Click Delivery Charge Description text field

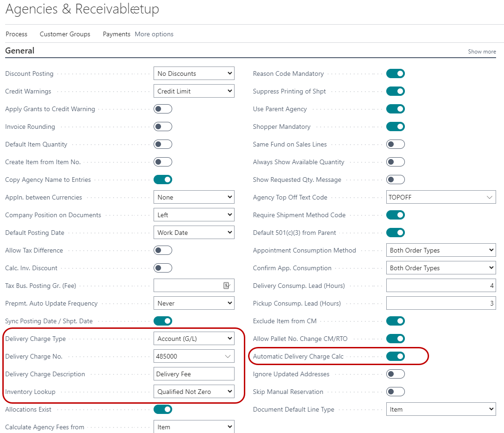coord(194,374)
